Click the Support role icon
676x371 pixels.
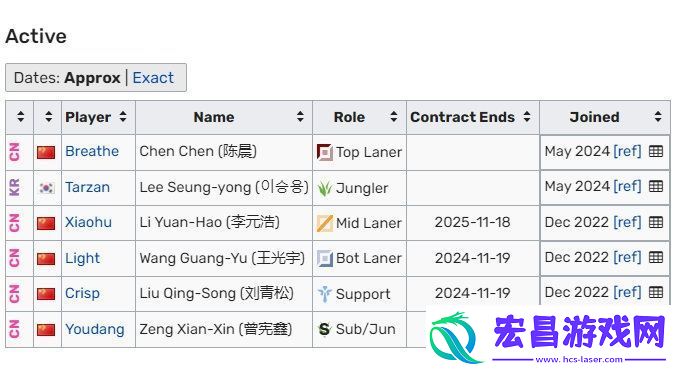[x=325, y=294]
